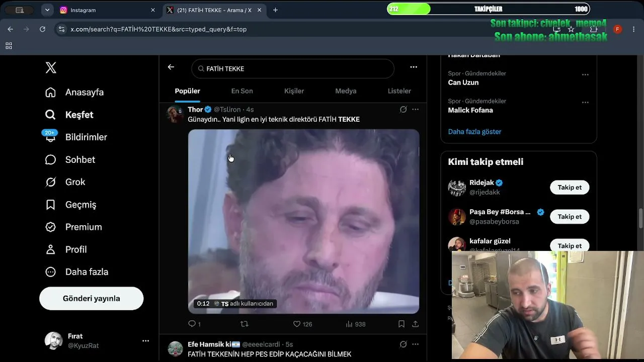The image size is (644, 362).
Task: Open the apps grid in bookmarks bar
Action: 9,46
